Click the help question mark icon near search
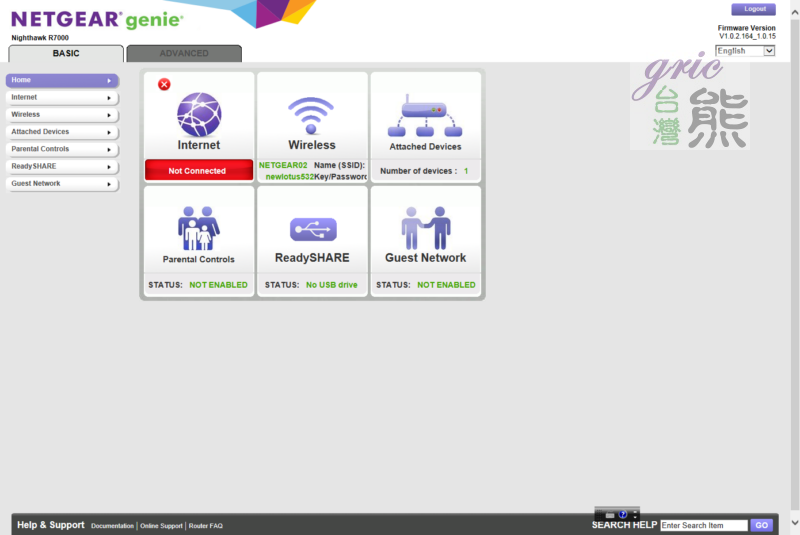 pos(622,514)
